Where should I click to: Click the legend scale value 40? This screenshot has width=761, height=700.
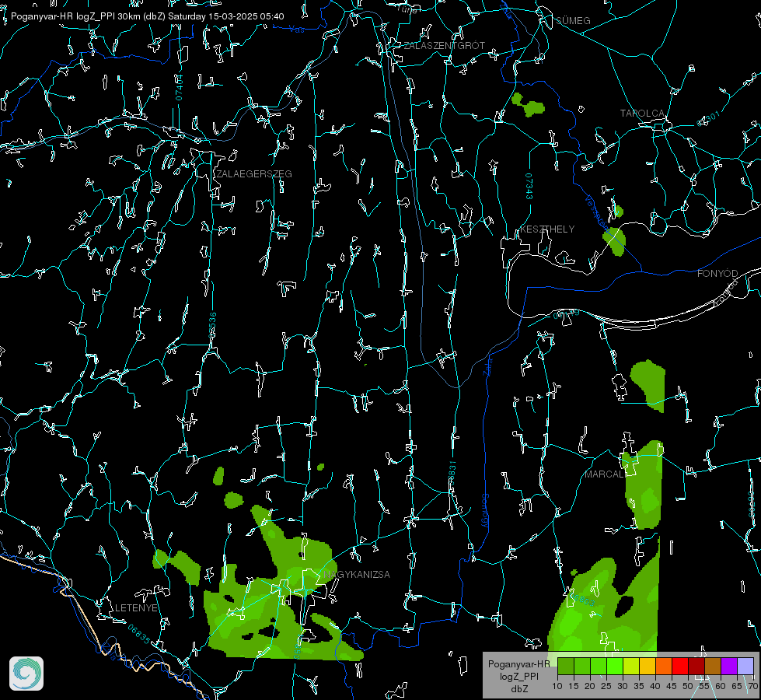click(x=655, y=686)
